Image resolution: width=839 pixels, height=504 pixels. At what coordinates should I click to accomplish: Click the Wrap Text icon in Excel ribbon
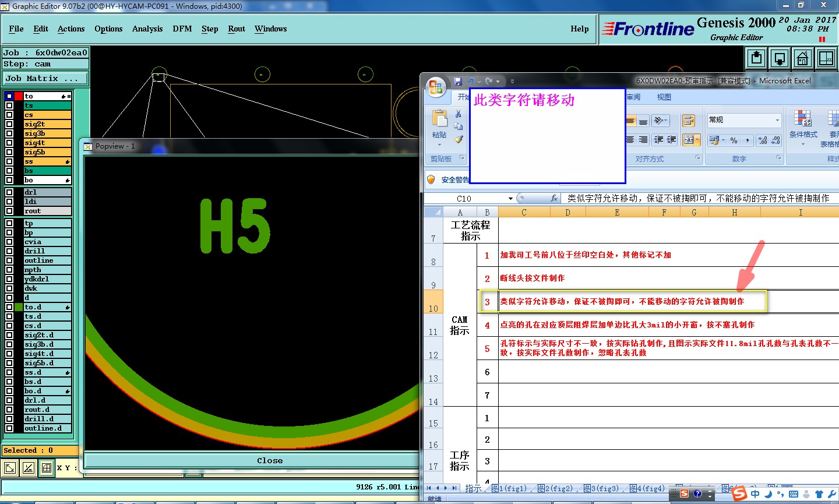(x=689, y=121)
